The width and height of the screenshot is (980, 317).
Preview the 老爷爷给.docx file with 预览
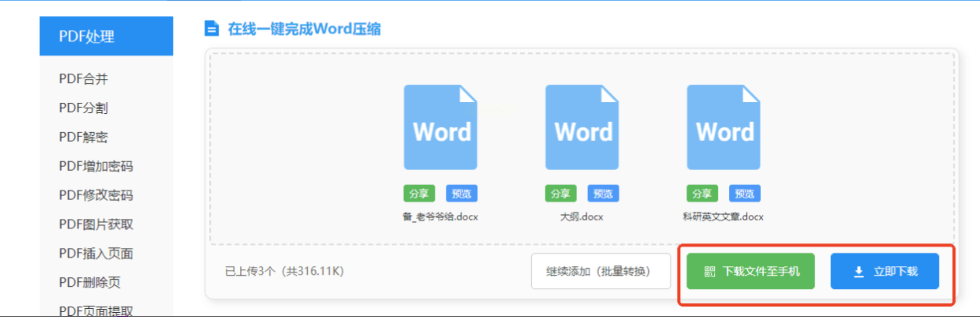pyautogui.click(x=461, y=194)
